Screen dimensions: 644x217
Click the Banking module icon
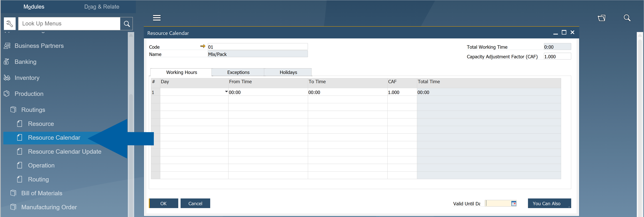pyautogui.click(x=7, y=62)
